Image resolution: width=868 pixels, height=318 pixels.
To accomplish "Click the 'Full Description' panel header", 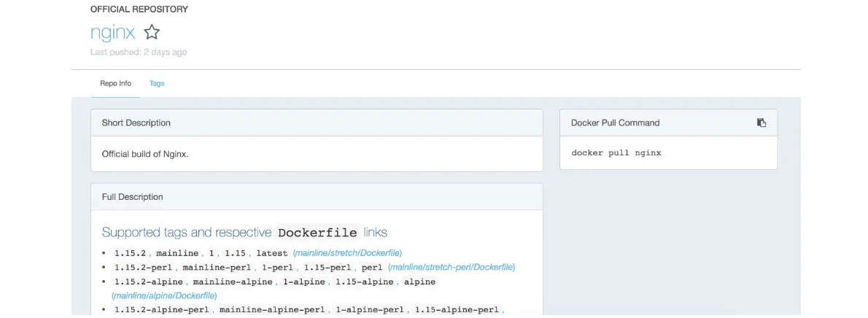I will 317,197.
